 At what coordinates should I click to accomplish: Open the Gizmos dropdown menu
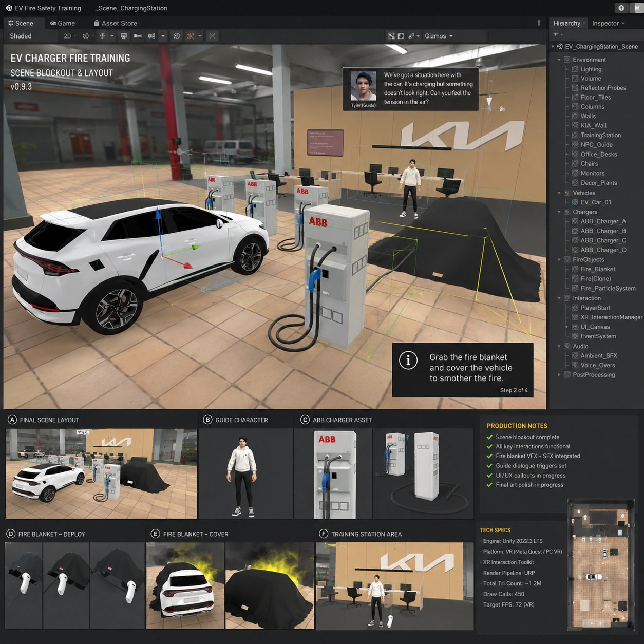point(439,36)
